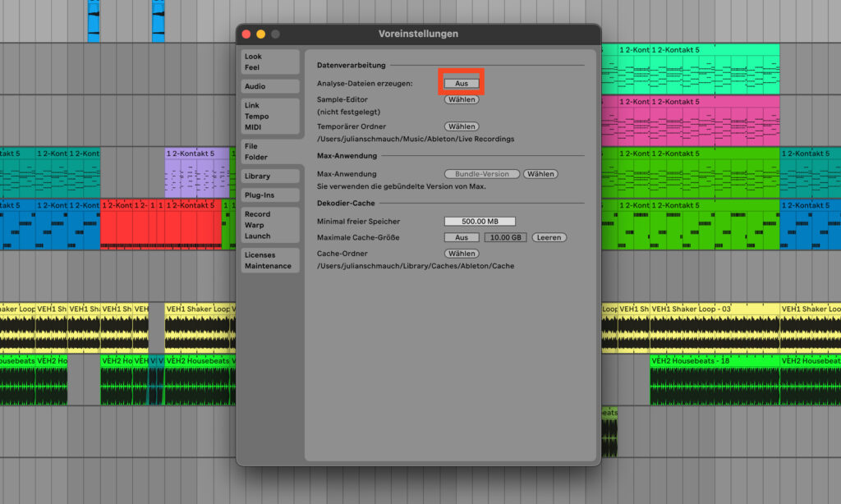Viewport: 841px width, 504px height.
Task: Minimize the Voreinstellungen window with the yellow button
Action: (x=260, y=34)
